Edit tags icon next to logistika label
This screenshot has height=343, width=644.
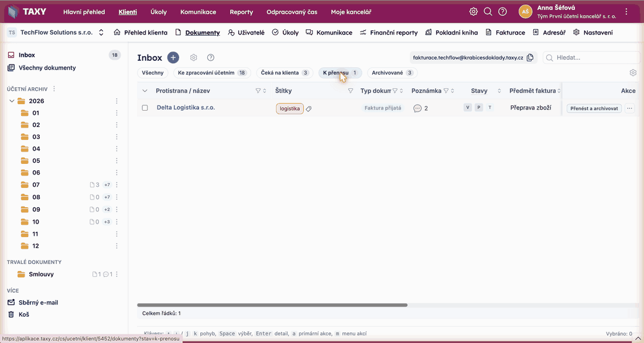(x=309, y=109)
